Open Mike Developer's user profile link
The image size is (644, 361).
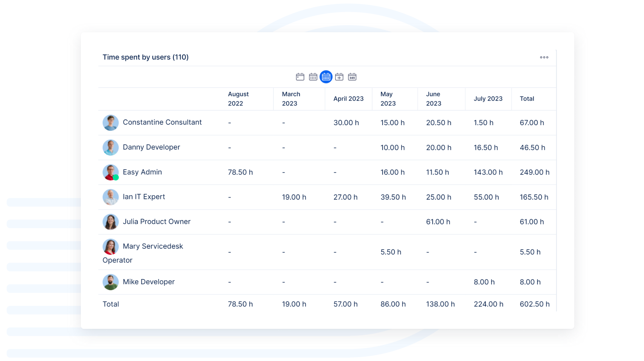149,282
